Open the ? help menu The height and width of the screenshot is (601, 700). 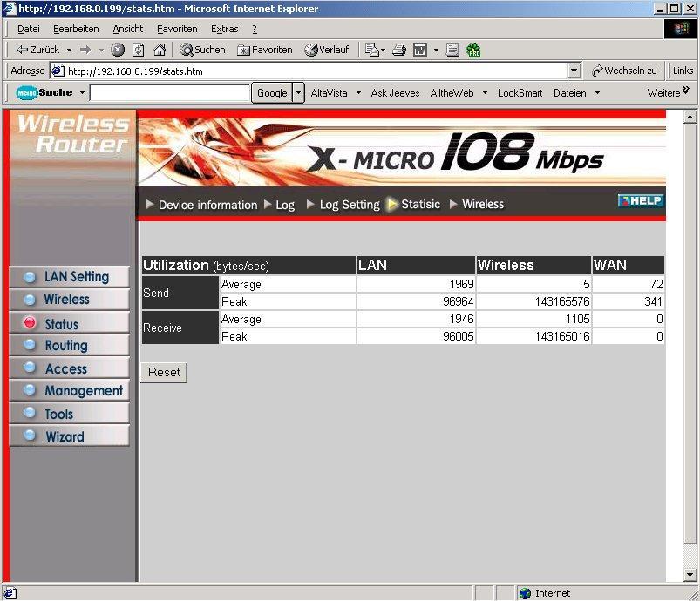[x=255, y=29]
